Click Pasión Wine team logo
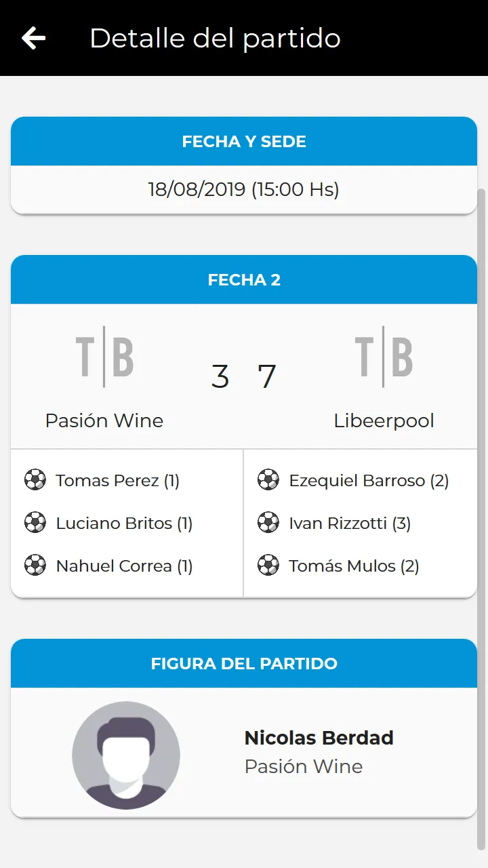Viewport: 488px width, 868px height. [104, 357]
